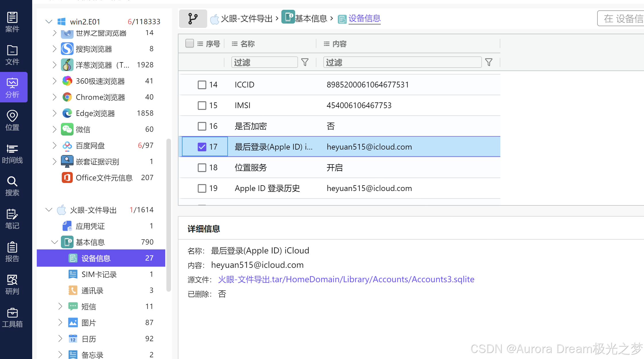Toggle the select-all checkbox in table header
Screen dimensions: 644x359
click(x=189, y=43)
